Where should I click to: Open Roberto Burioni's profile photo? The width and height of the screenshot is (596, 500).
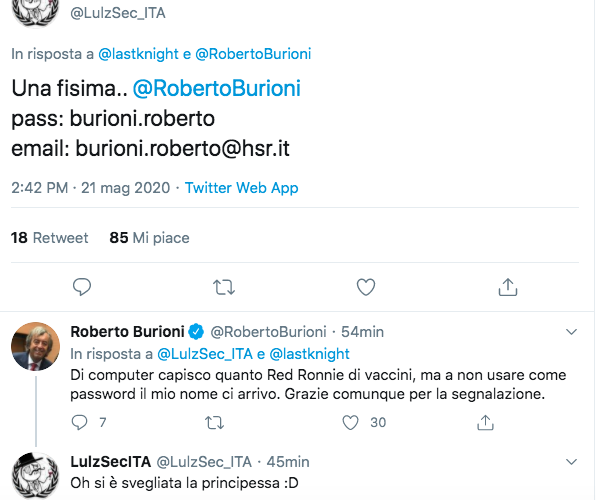pos(35,346)
